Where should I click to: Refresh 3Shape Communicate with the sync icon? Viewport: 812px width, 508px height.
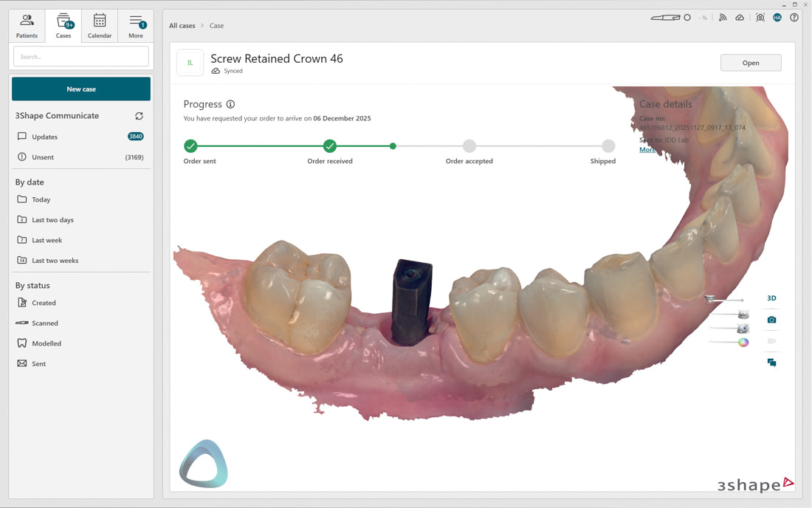click(x=139, y=115)
